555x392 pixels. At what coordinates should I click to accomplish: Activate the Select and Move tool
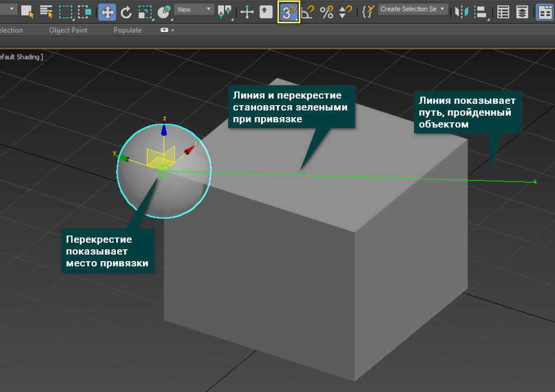coord(107,12)
